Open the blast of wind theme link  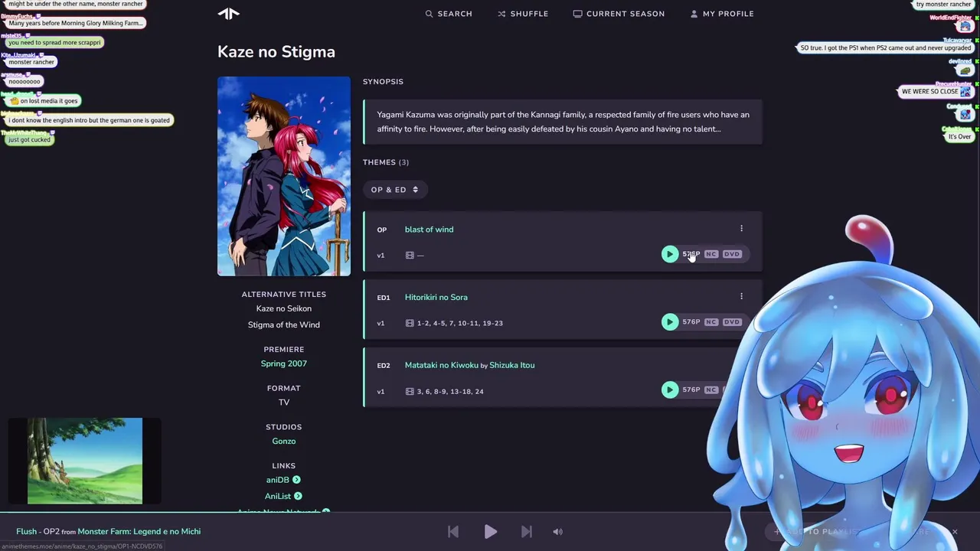pos(429,230)
